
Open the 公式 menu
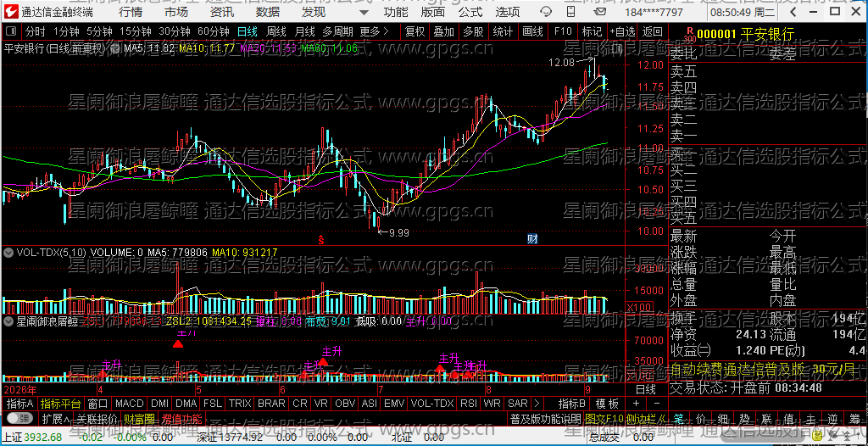point(470,12)
